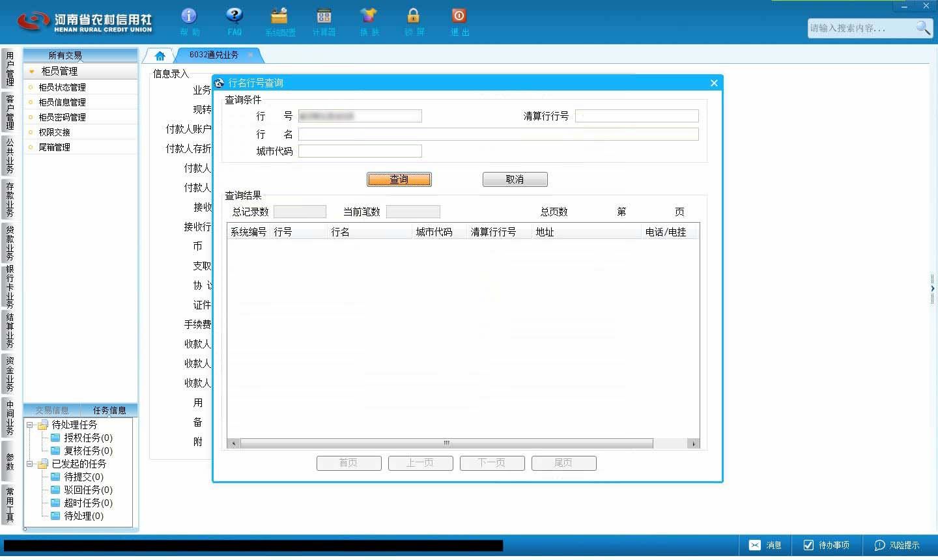938x560 pixels.
Task: Select 超时任务(0) task item
Action: [x=82, y=503]
